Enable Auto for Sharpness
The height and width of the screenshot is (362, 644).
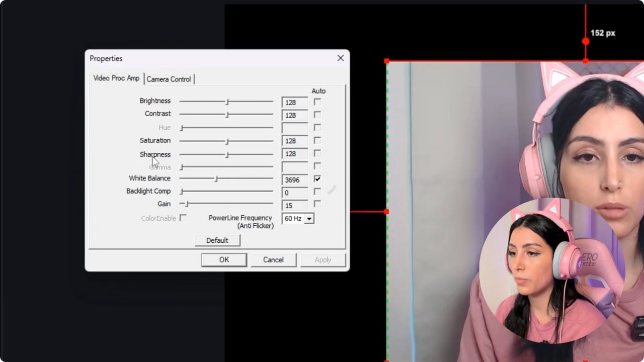[x=317, y=153]
